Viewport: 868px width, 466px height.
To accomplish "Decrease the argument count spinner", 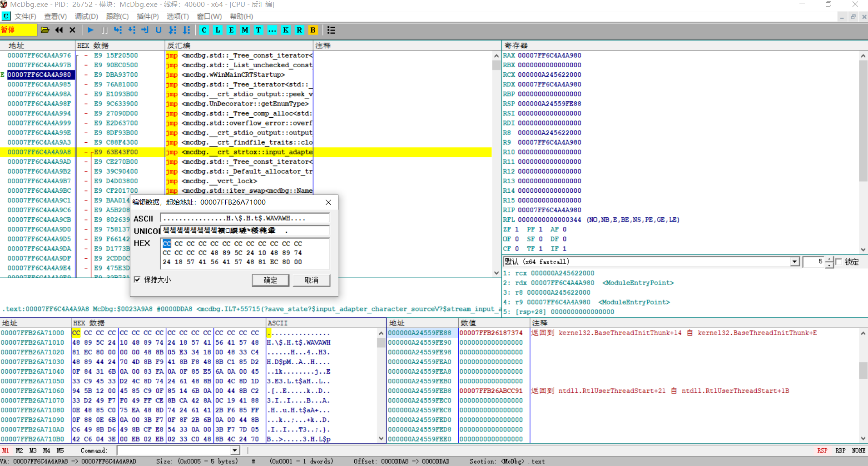I will (x=829, y=265).
